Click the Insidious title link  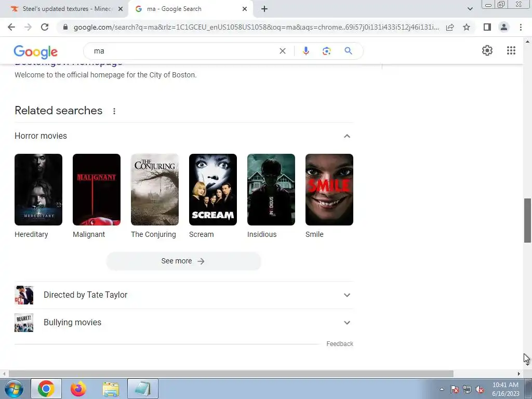(262, 234)
